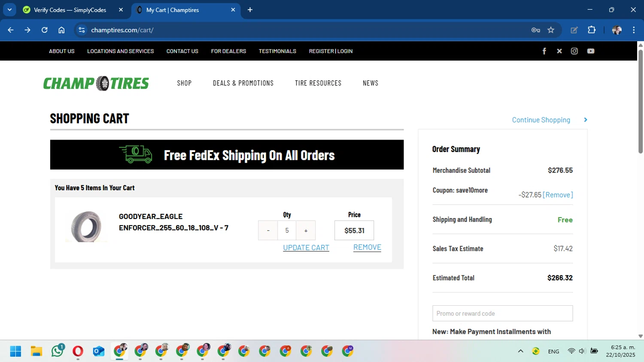Image resolution: width=644 pixels, height=362 pixels.
Task: Open the CONTACT US link
Action: point(182,51)
